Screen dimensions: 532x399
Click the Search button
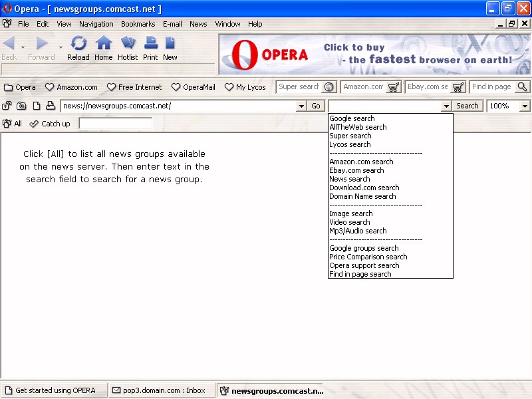click(467, 106)
